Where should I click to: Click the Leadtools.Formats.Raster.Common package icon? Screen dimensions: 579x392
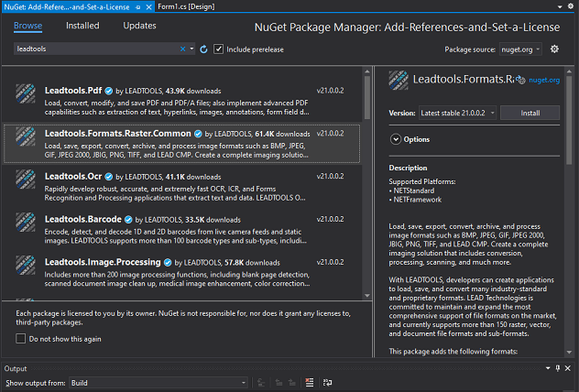pyautogui.click(x=26, y=137)
